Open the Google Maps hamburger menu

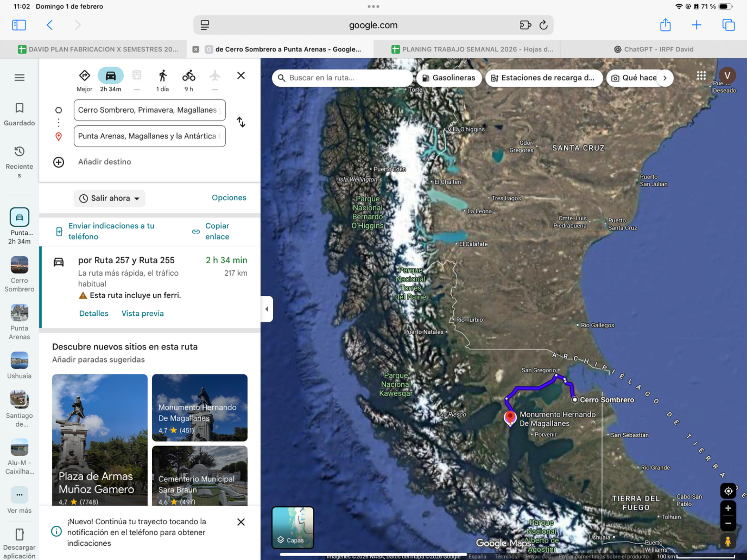[19, 78]
